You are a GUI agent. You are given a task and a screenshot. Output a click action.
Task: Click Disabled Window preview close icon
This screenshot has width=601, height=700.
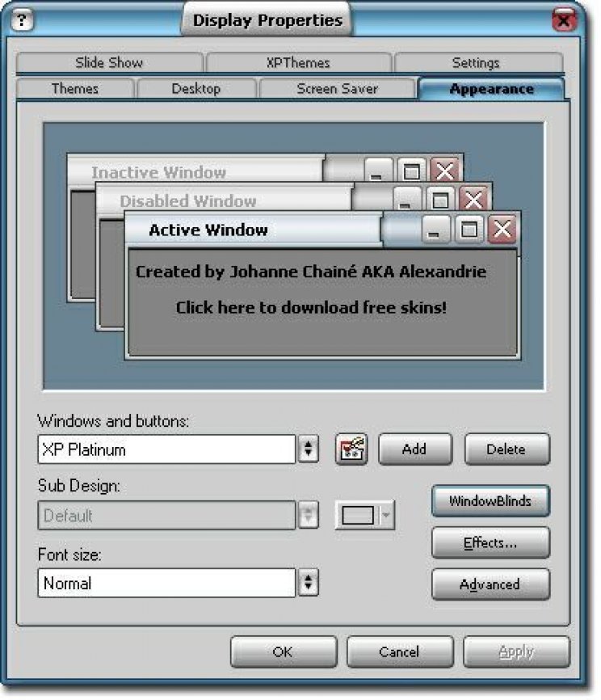pyautogui.click(x=473, y=199)
